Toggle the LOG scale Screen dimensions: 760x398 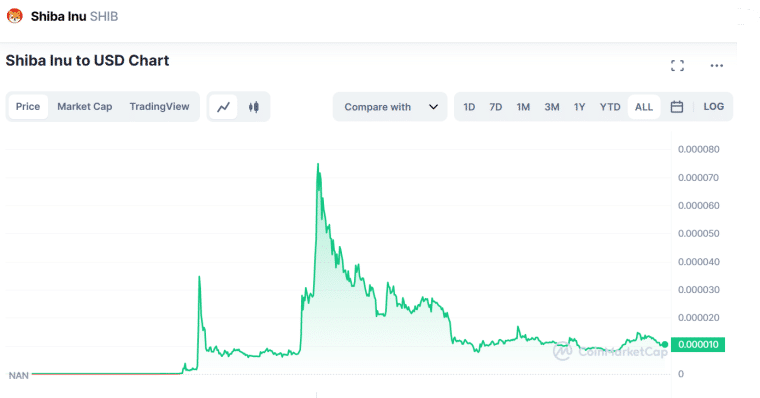click(713, 107)
